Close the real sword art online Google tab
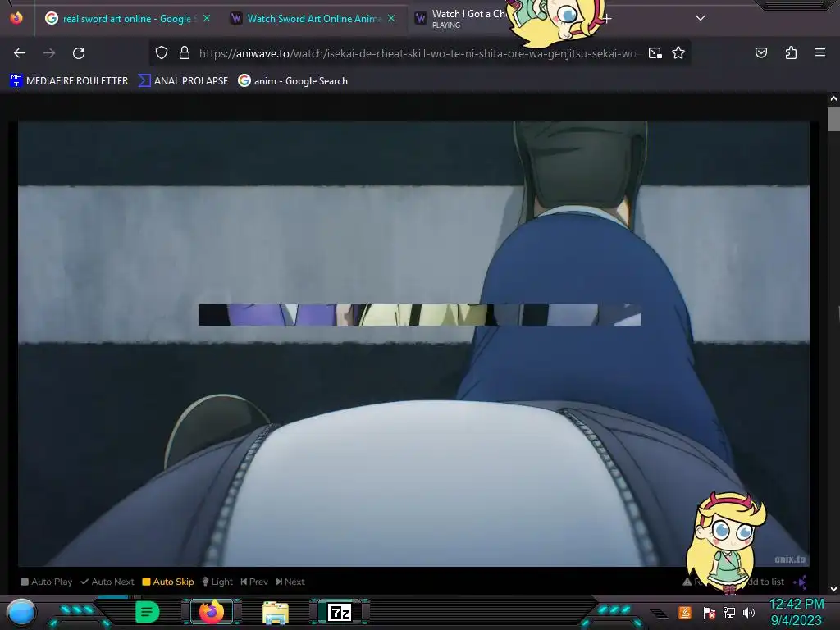The image size is (840, 630). click(x=207, y=18)
